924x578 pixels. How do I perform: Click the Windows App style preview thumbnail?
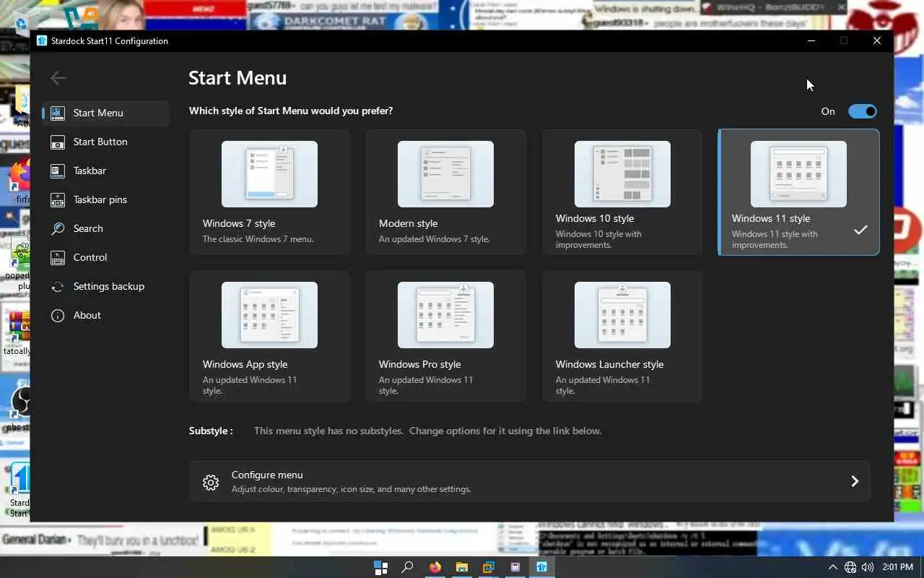point(269,315)
